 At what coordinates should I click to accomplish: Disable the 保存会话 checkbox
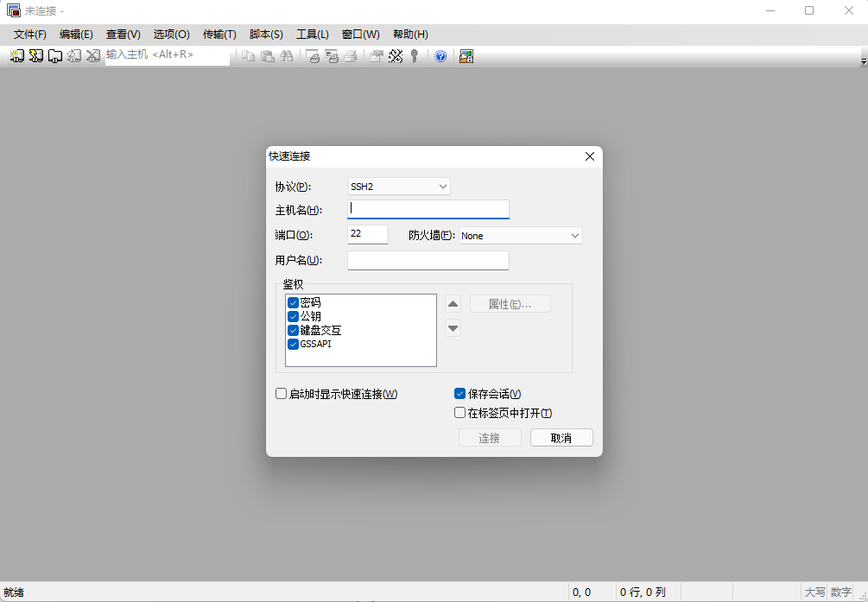coord(459,393)
